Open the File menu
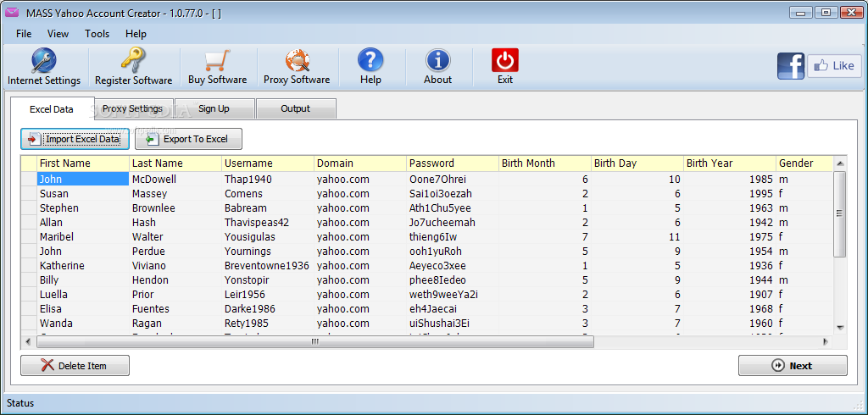The width and height of the screenshot is (868, 415). coord(24,34)
